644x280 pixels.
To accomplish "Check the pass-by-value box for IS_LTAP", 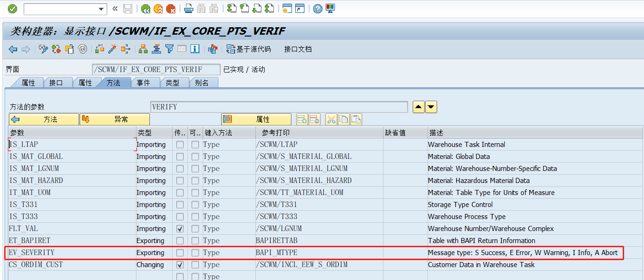I will (180, 144).
